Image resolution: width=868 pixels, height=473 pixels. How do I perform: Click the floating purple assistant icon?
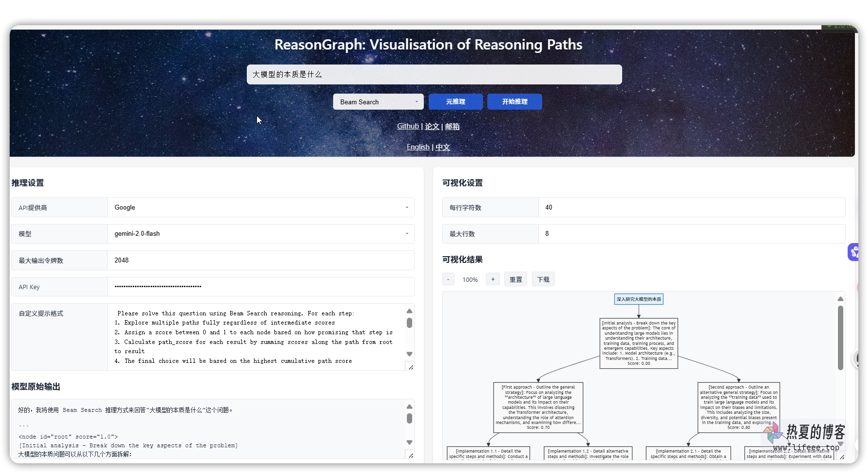tap(853, 252)
